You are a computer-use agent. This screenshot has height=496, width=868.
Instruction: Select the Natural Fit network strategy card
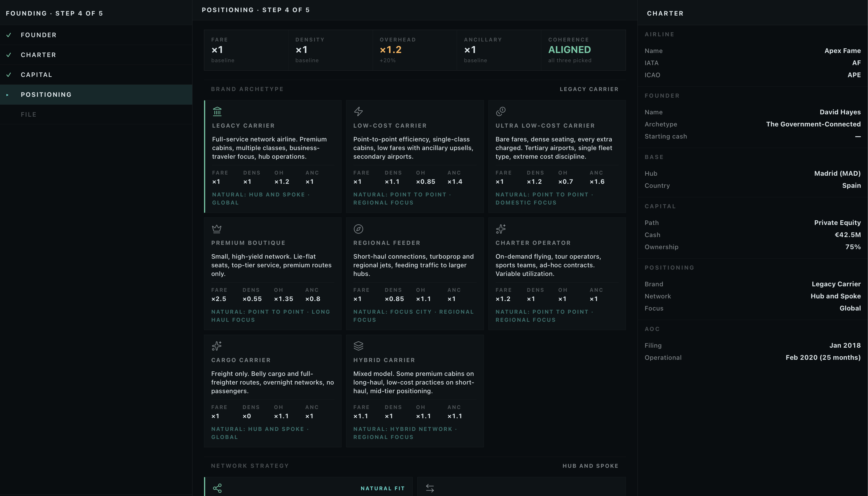pos(308,487)
